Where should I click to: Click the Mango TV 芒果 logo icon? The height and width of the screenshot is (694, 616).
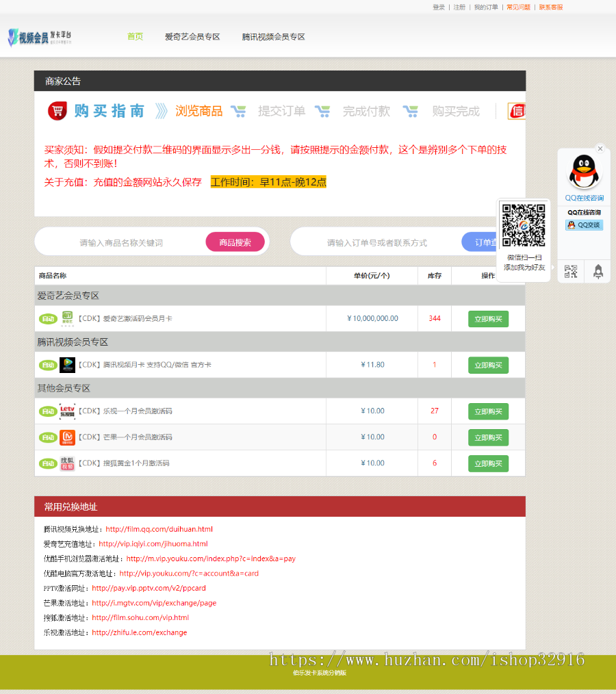[67, 437]
